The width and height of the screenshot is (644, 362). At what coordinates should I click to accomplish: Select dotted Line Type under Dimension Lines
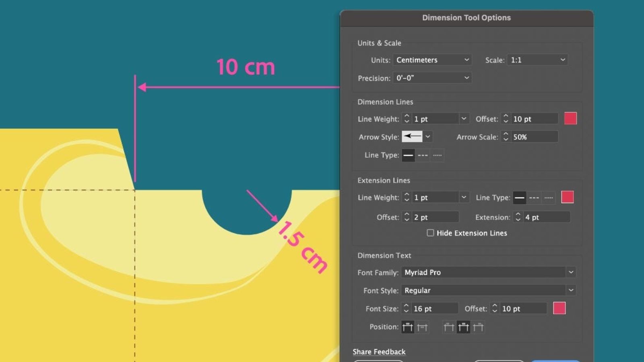(x=437, y=155)
